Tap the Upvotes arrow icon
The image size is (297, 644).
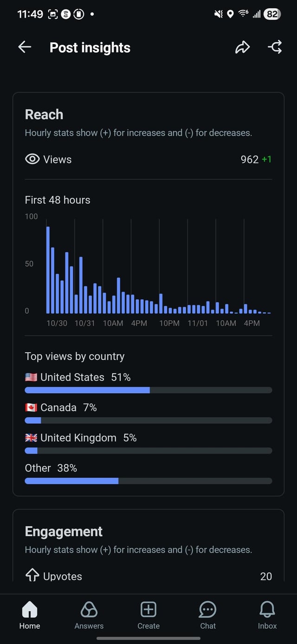coord(32,576)
